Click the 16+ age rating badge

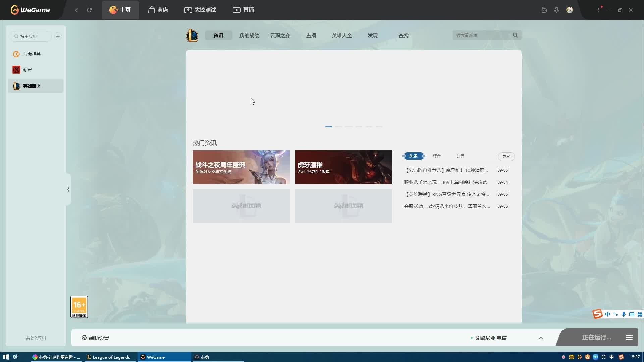tap(79, 307)
